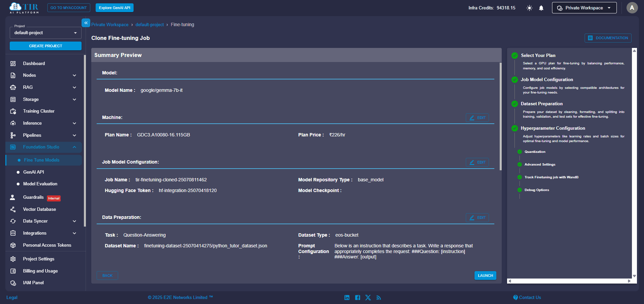Click the Vector Database icon
The height and width of the screenshot is (304, 644).
coord(13,209)
